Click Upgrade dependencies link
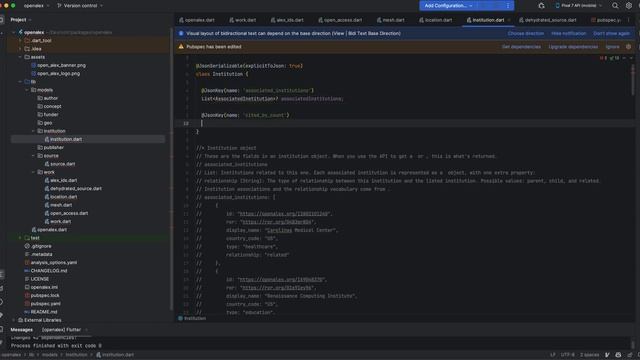This screenshot has width=640, height=360. 573,47
